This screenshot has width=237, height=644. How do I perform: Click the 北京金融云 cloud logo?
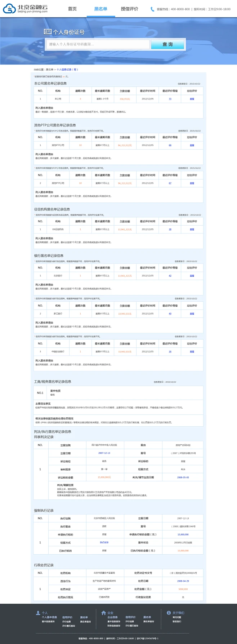coord(9,9)
